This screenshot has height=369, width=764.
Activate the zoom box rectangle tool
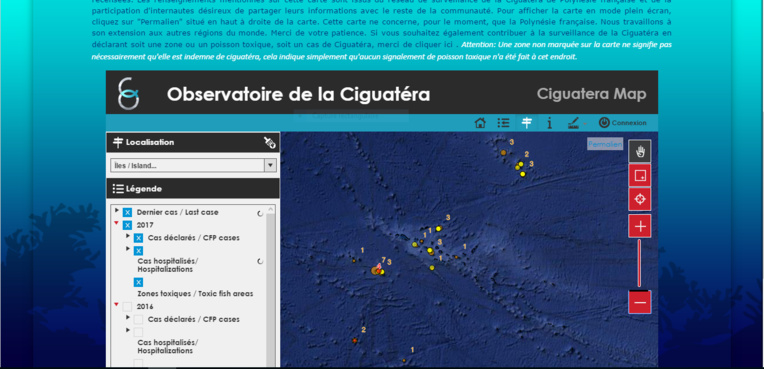[640, 175]
